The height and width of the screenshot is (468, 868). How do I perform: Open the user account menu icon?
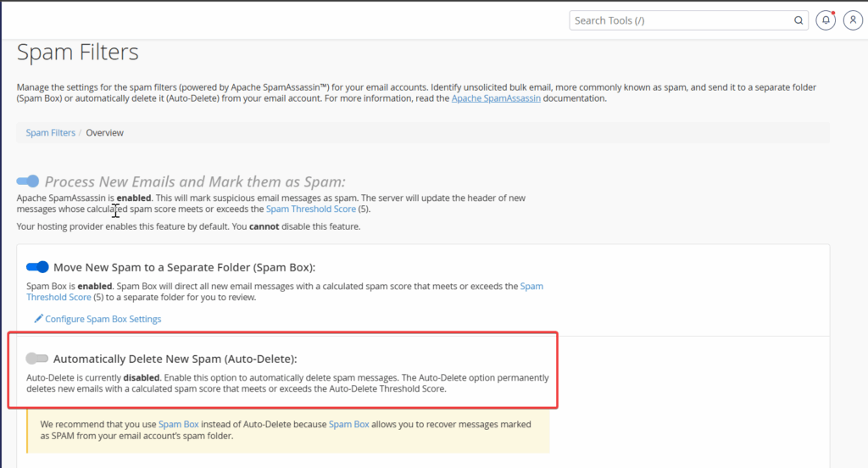click(x=852, y=20)
